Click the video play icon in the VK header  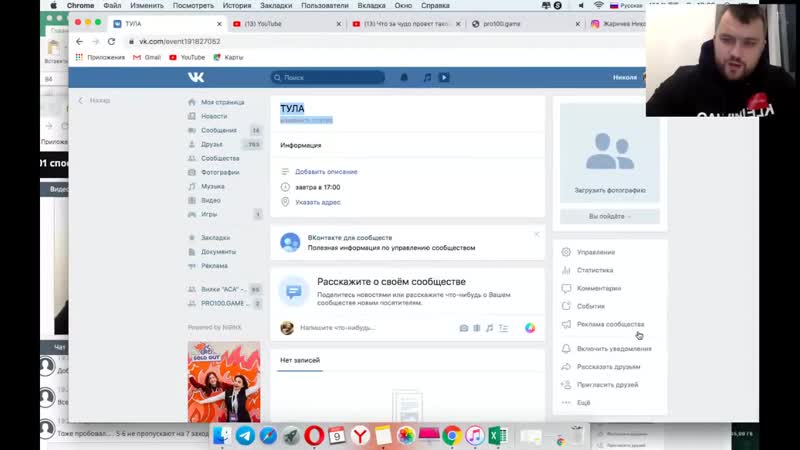click(444, 78)
